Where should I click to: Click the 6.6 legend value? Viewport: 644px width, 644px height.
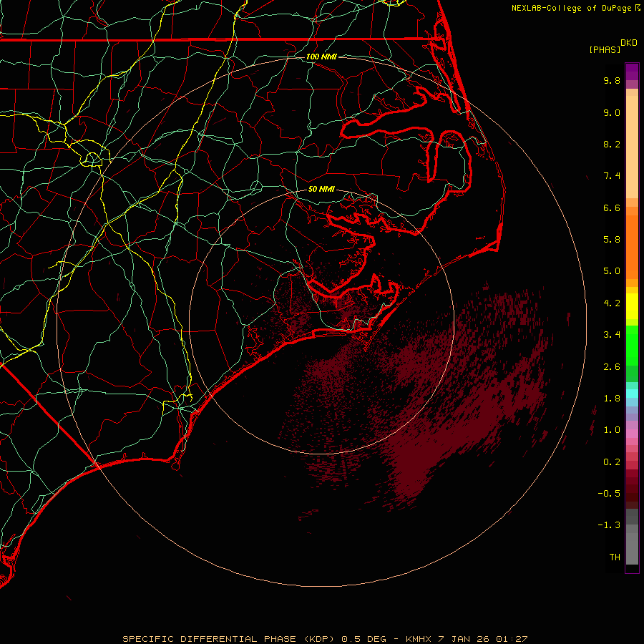coord(612,208)
